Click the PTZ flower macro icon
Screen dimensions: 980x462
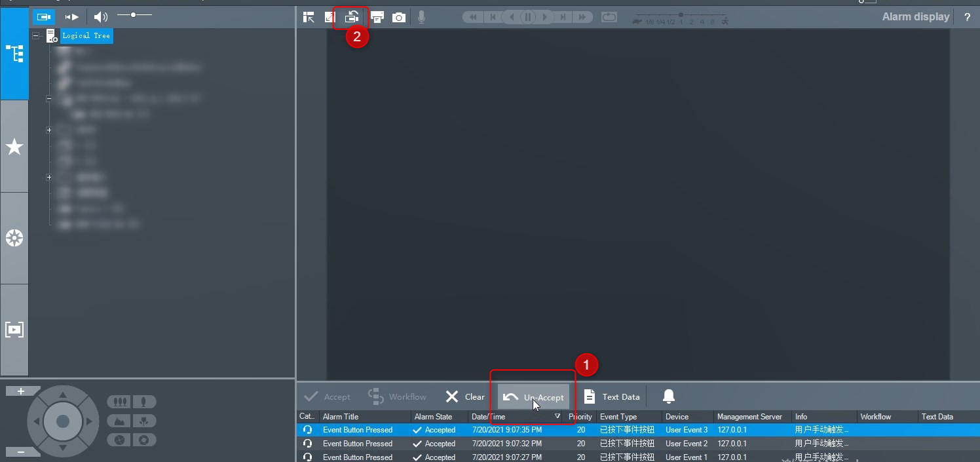[x=144, y=421]
